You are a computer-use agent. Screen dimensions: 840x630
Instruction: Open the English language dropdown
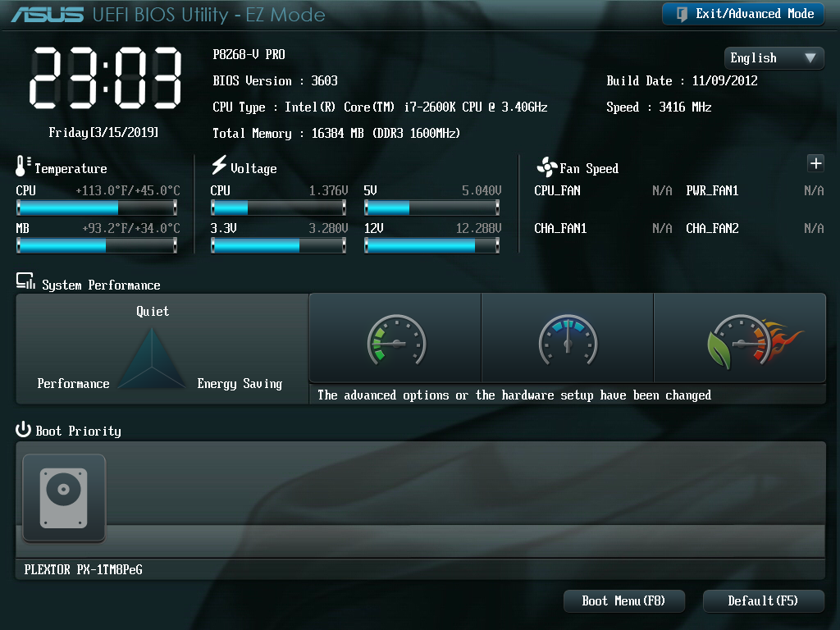[774, 58]
